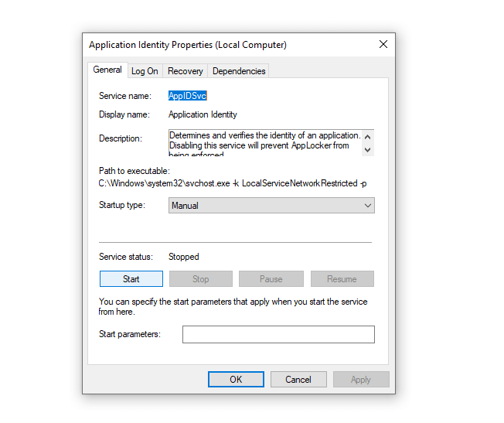Click the disabled Apply button
504x423 pixels.
coord(361,380)
